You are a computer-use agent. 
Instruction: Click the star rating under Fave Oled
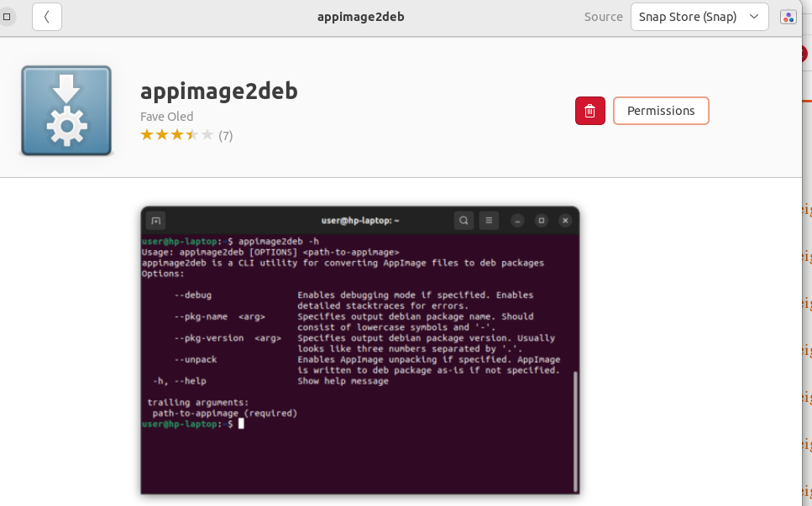176,135
